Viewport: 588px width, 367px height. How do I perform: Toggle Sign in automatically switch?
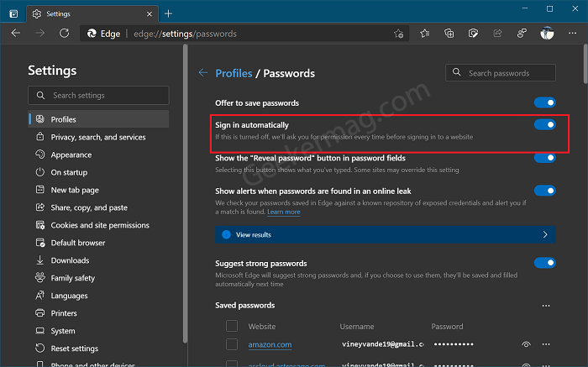pos(545,124)
